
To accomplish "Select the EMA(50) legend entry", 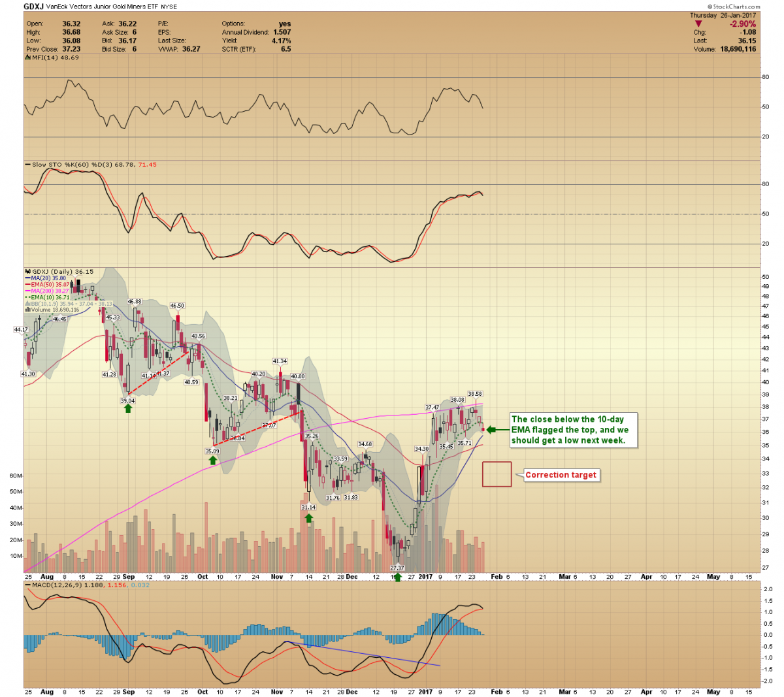I will coord(50,285).
